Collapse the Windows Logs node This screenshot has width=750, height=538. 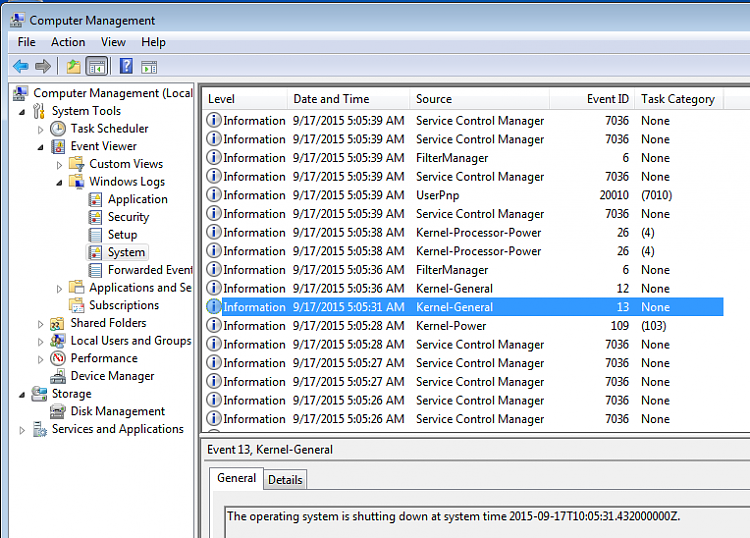59,183
